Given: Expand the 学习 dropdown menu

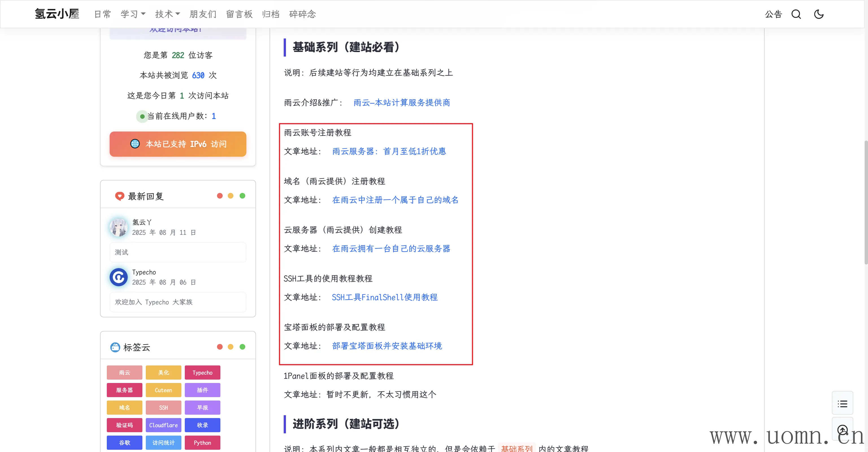Looking at the screenshot, I should coord(133,14).
